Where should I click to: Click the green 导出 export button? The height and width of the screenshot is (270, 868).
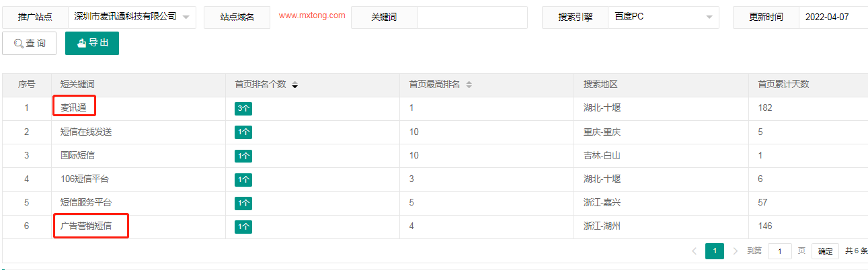92,44
